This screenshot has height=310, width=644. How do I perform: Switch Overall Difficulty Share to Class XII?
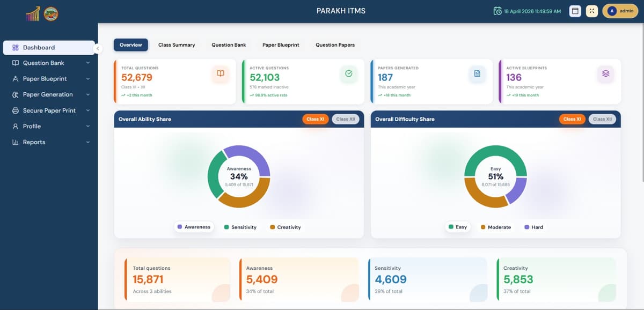(602, 119)
